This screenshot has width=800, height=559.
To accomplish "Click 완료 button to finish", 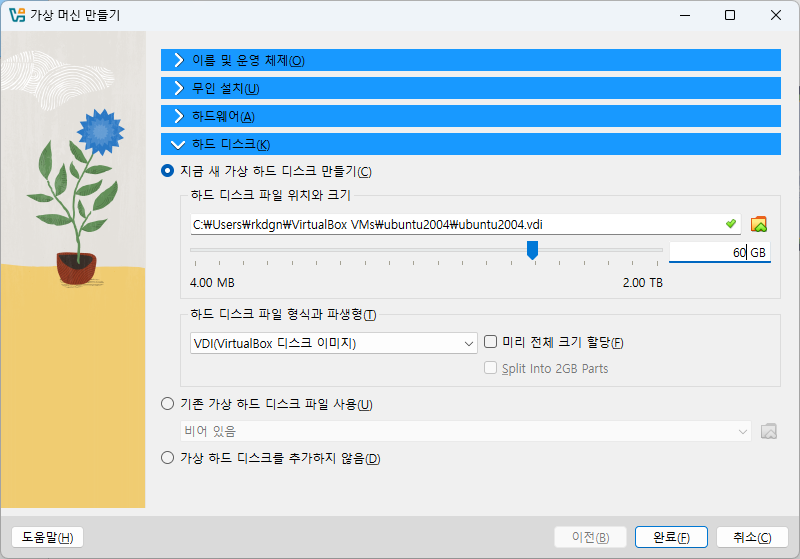I will pos(671,537).
